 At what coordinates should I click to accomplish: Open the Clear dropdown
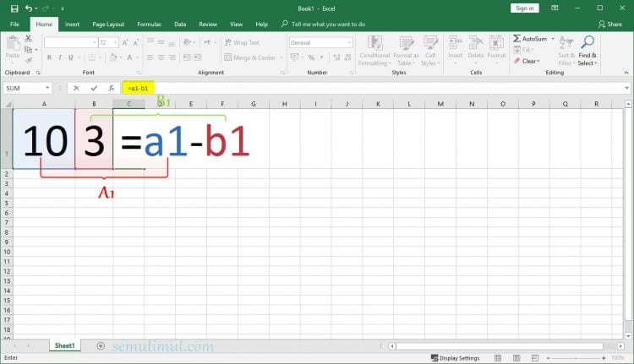tap(527, 61)
